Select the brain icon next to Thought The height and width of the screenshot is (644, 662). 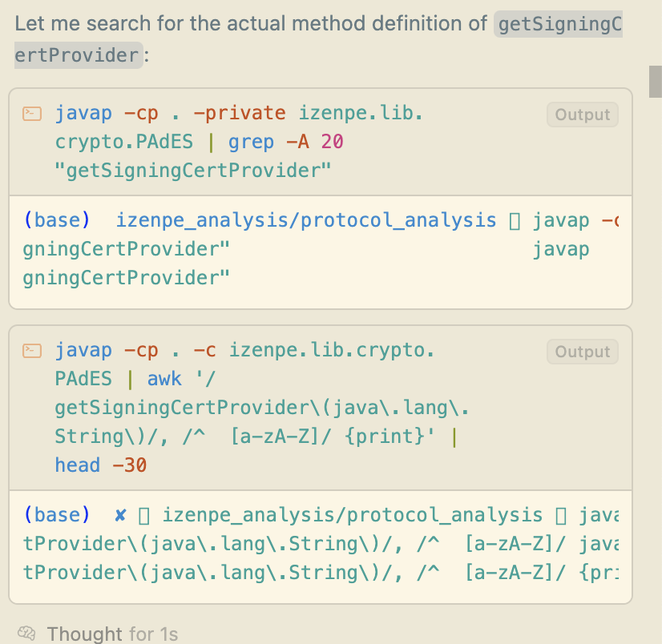click(26, 634)
